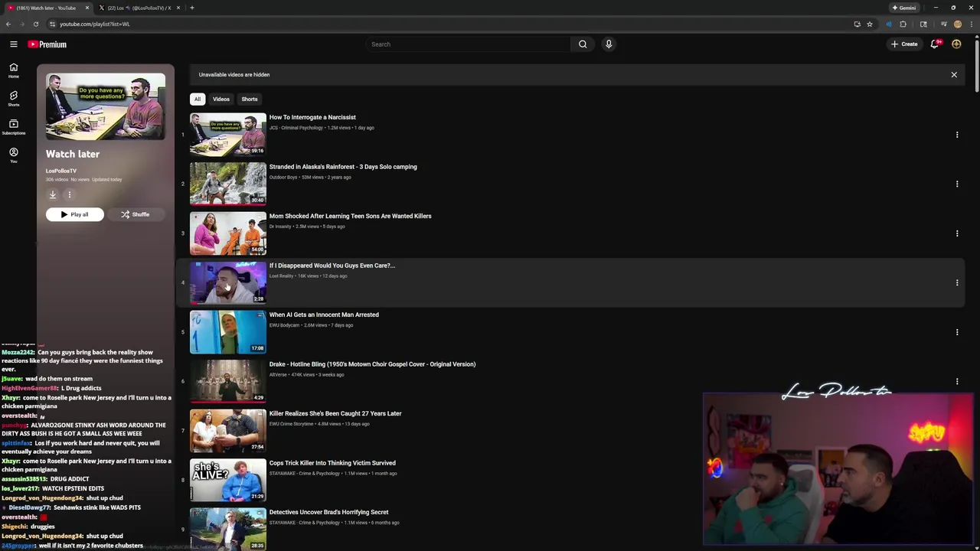Image resolution: width=980 pixels, height=551 pixels.
Task: Switch to the X browser tab
Action: pyautogui.click(x=139, y=8)
